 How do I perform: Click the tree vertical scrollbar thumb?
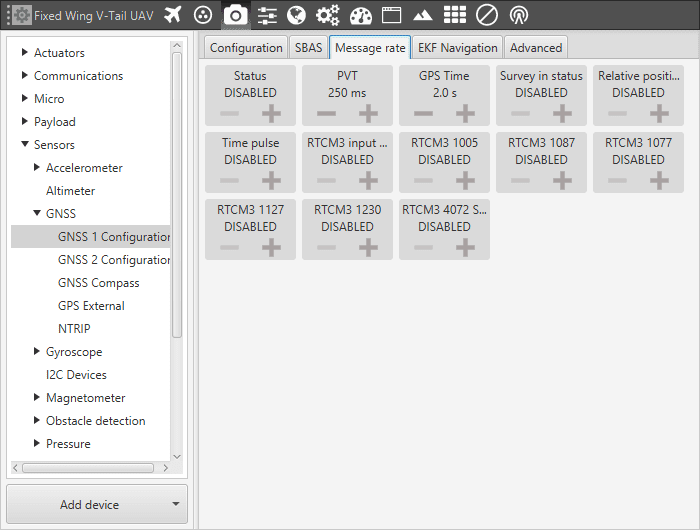click(x=177, y=195)
